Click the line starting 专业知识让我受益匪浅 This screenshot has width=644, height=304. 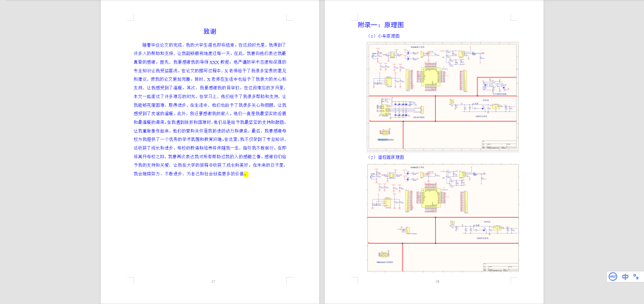pyautogui.click(x=210, y=70)
